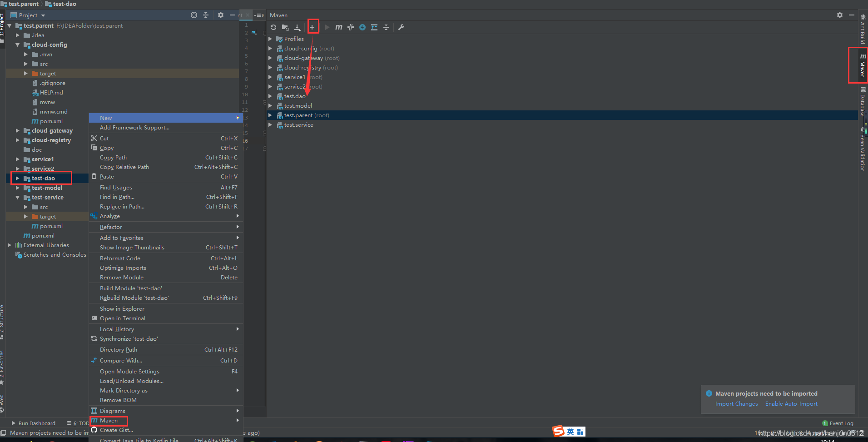Click Enable Auto-Import link
This screenshot has width=868, height=442.
791,404
